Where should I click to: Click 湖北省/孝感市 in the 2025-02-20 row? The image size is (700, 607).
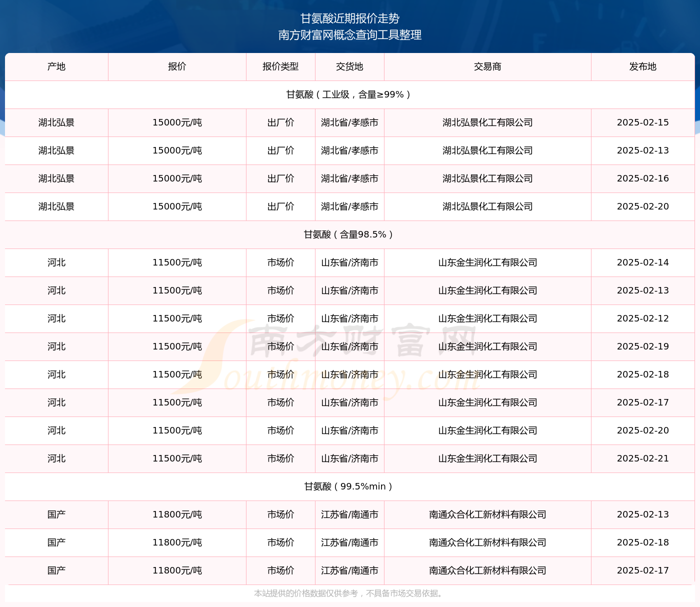(349, 206)
